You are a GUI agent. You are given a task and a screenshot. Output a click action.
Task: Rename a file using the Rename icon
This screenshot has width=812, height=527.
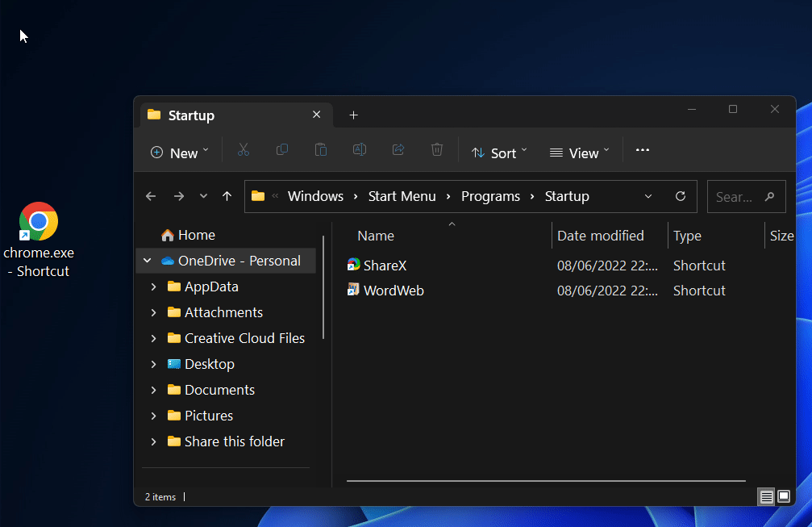(359, 150)
